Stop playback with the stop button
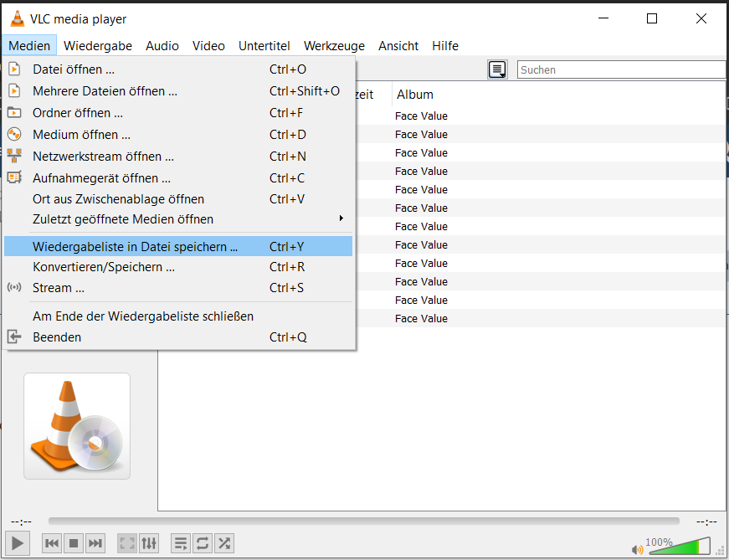Screen dimensions: 729x560 point(74,542)
